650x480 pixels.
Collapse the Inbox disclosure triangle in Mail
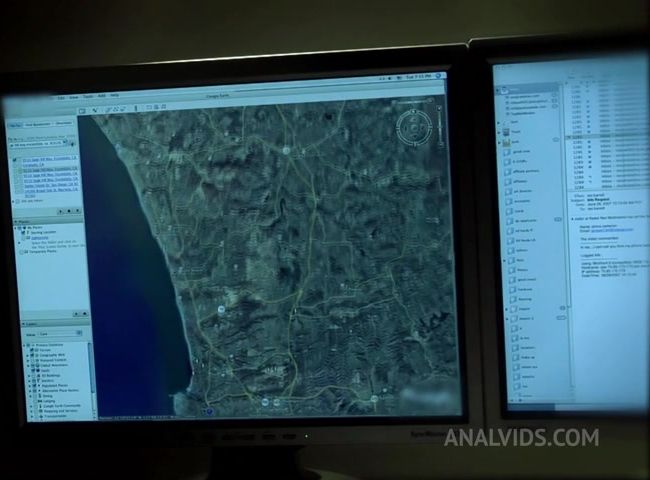point(498,90)
